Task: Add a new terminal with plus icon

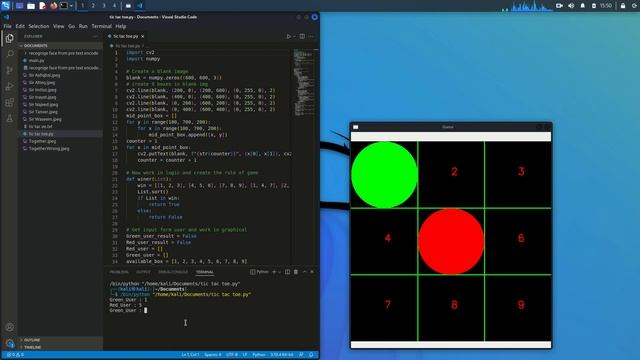Action: point(274,272)
